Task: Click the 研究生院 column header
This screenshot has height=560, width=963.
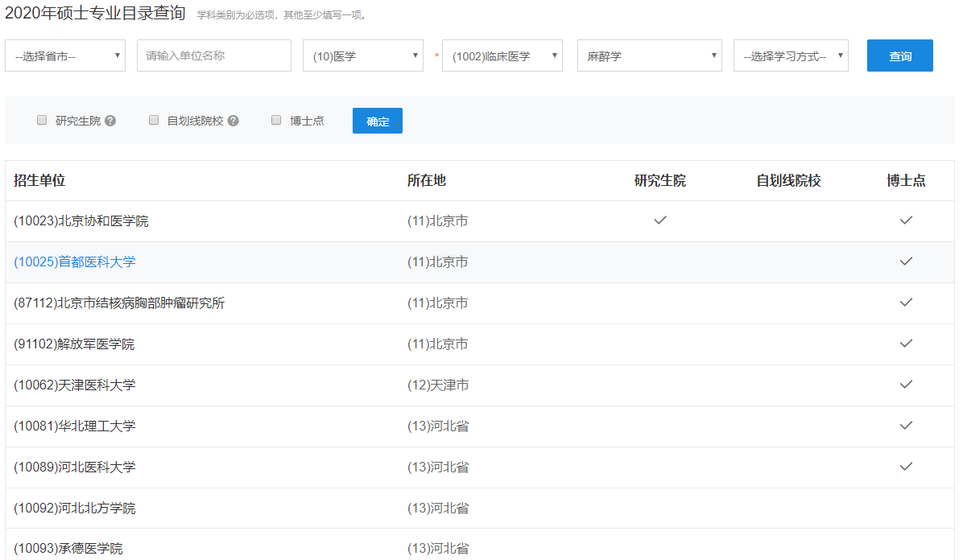Action: coord(660,180)
